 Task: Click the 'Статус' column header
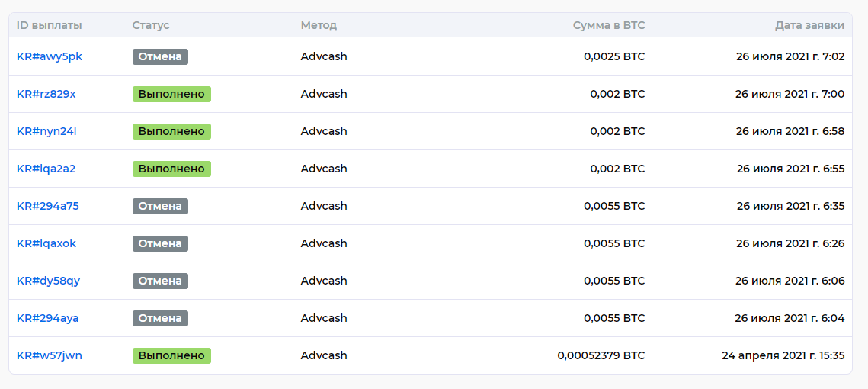[151, 25]
